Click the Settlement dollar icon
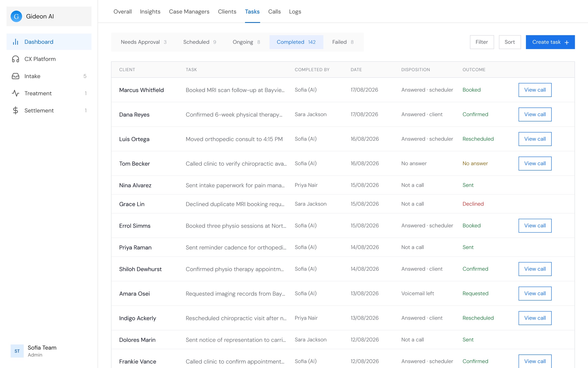The width and height of the screenshot is (588, 368). (15, 110)
